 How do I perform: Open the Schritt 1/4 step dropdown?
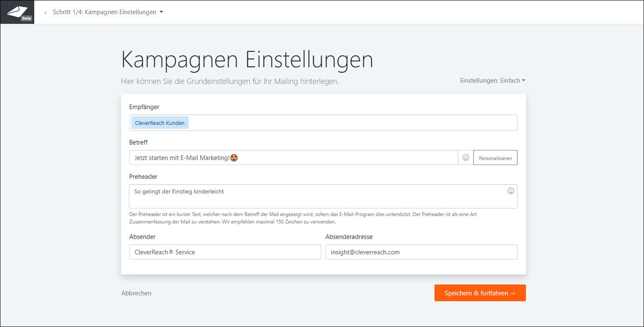(108, 12)
